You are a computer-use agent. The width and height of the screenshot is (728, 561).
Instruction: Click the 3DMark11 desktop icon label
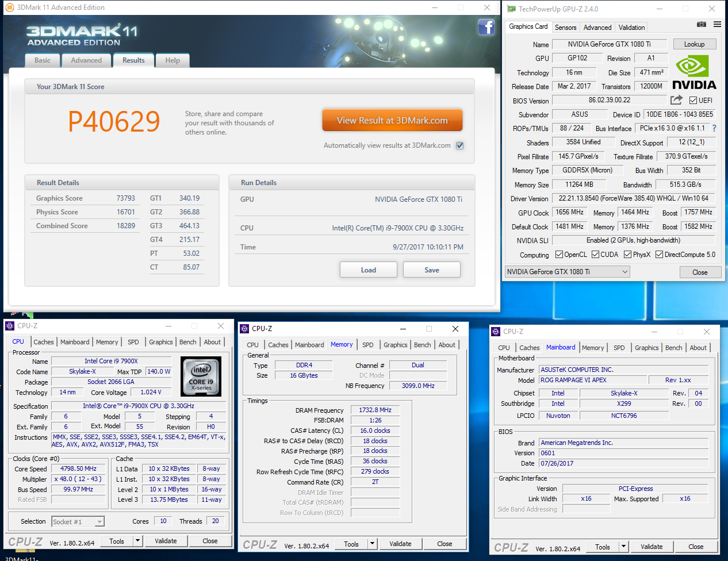pyautogui.click(x=21, y=558)
